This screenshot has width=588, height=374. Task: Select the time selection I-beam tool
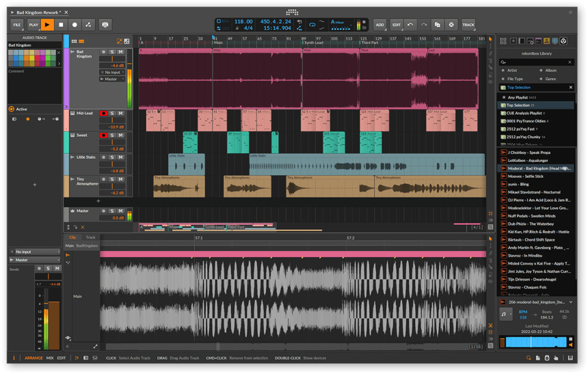[x=490, y=46]
